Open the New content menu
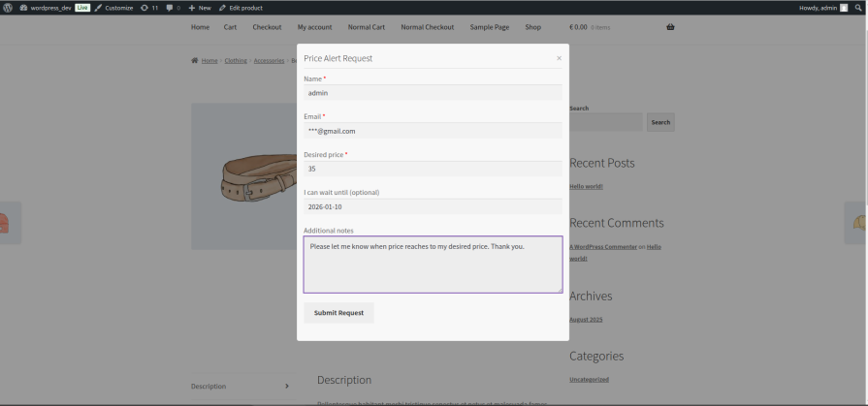The height and width of the screenshot is (406, 868). coord(199,7)
